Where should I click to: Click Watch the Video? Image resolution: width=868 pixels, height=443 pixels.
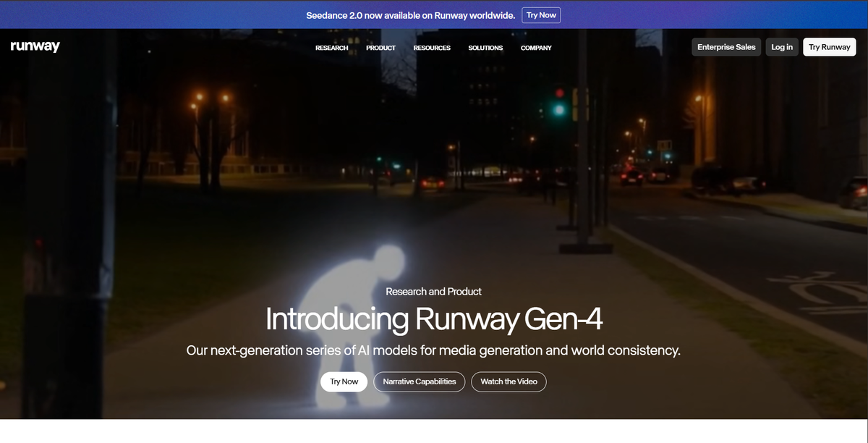(x=509, y=381)
